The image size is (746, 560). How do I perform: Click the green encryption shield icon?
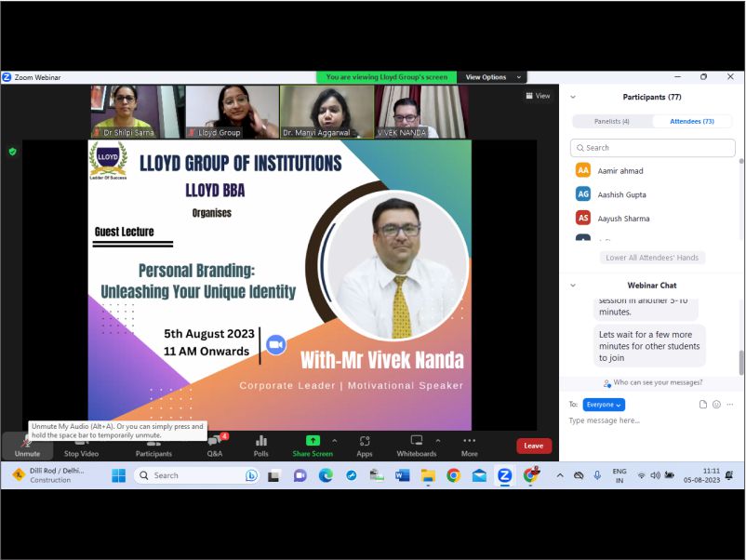[13, 152]
